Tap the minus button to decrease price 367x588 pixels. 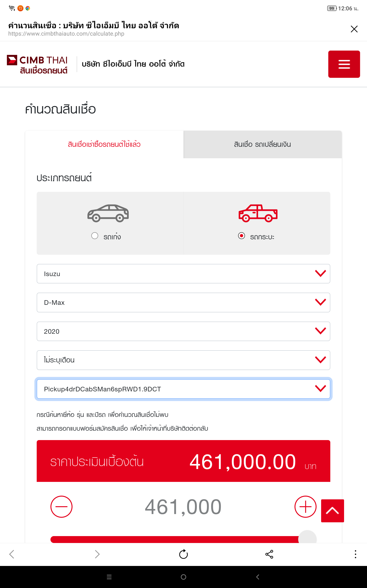click(61, 507)
